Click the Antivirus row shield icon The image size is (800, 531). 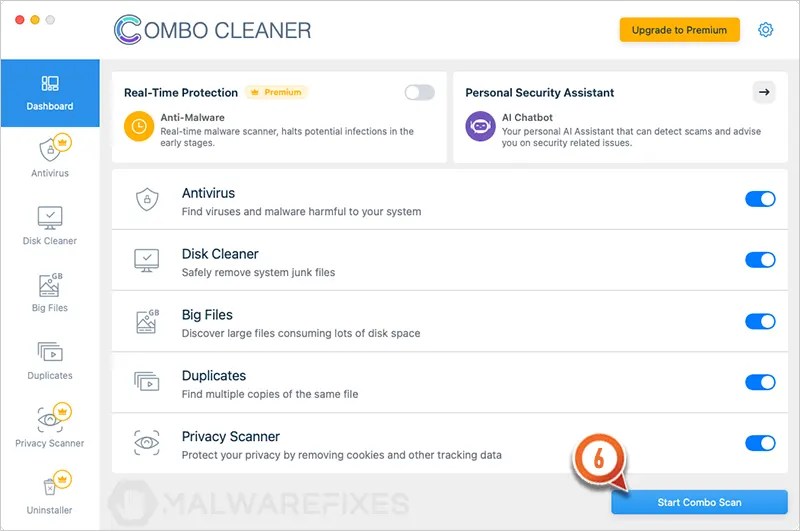pyautogui.click(x=147, y=199)
